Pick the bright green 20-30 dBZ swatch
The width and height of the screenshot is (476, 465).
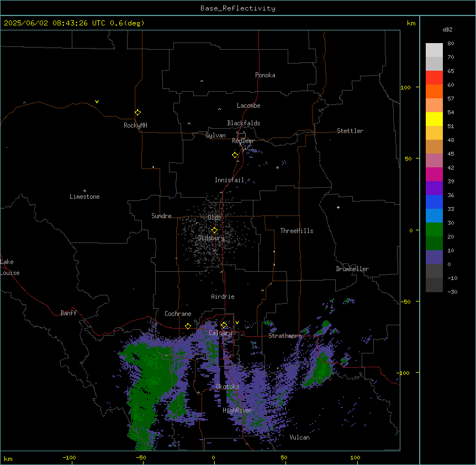[434, 230]
